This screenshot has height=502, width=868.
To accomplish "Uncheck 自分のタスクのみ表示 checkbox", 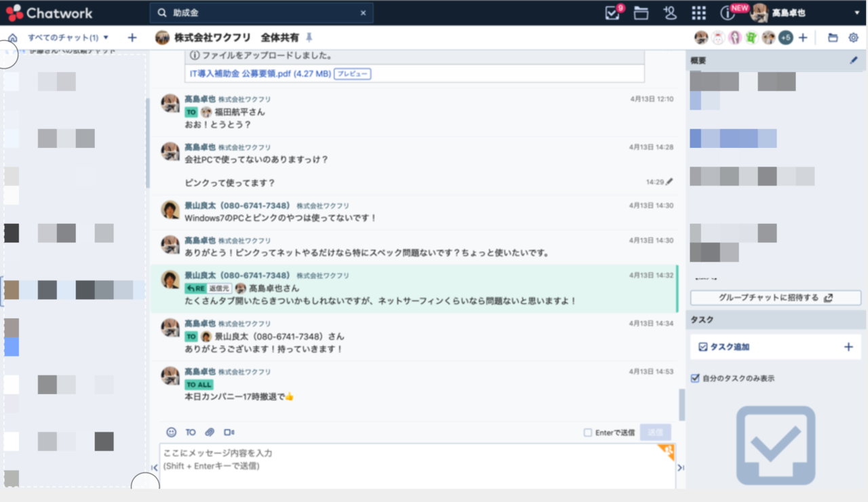I will [x=695, y=379].
